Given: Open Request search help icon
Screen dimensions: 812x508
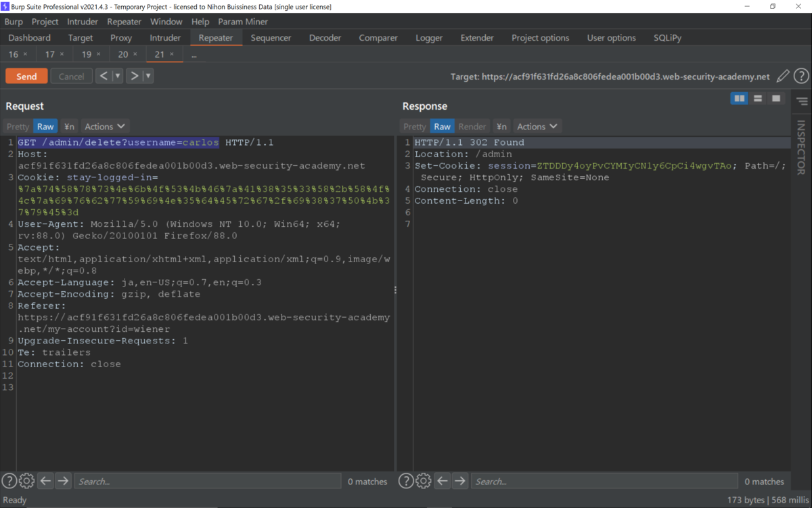Looking at the screenshot, I should point(9,481).
